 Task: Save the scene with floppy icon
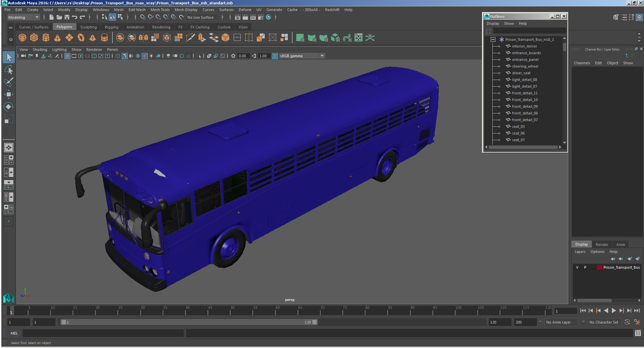click(67, 17)
